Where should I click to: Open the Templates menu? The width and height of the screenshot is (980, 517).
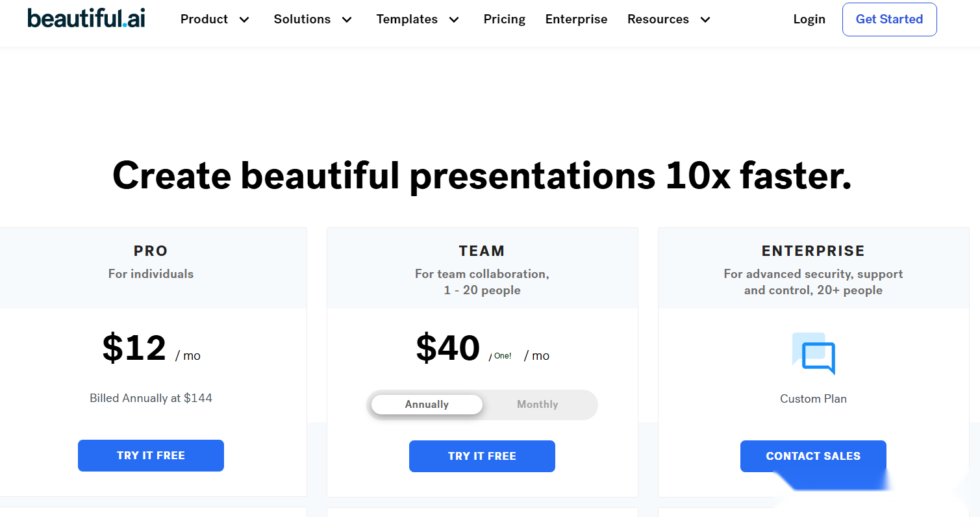click(x=407, y=19)
